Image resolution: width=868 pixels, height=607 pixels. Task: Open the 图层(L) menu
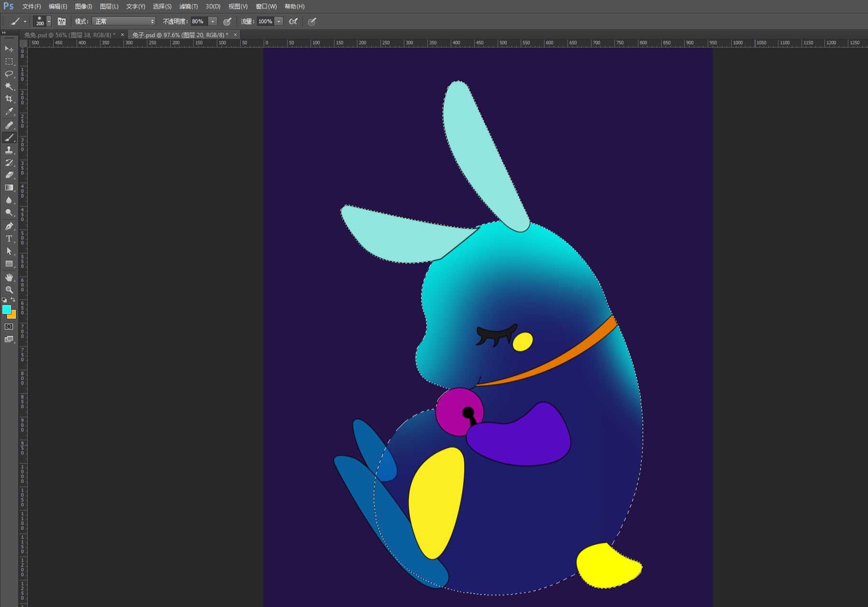[x=109, y=6]
